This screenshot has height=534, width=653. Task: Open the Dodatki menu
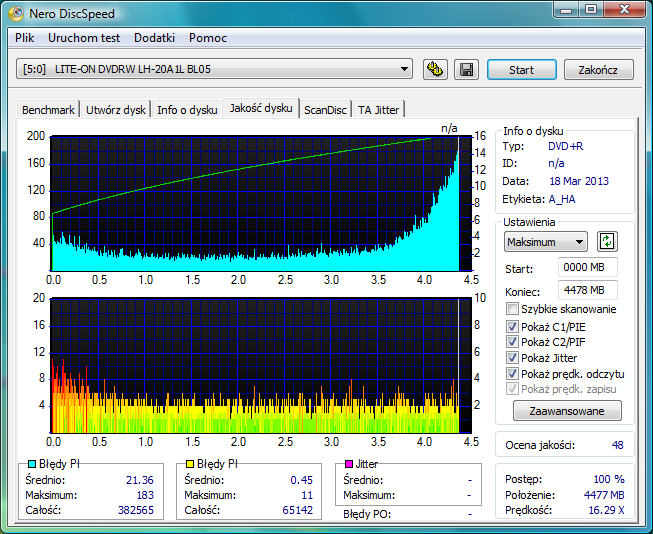pyautogui.click(x=154, y=38)
